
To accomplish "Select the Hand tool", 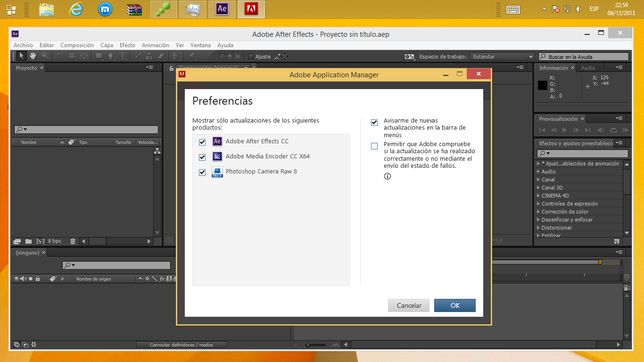I will pyautogui.click(x=33, y=56).
